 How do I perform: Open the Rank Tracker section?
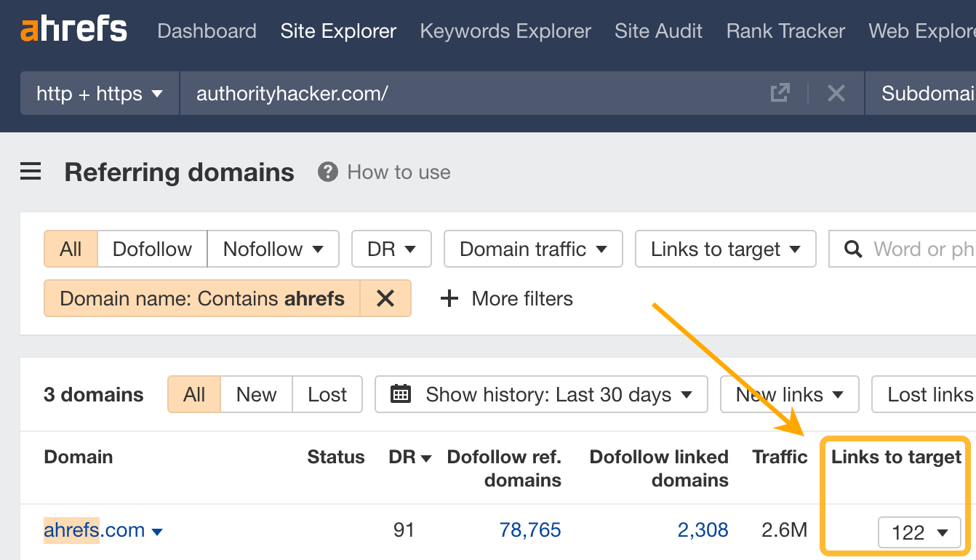(785, 31)
